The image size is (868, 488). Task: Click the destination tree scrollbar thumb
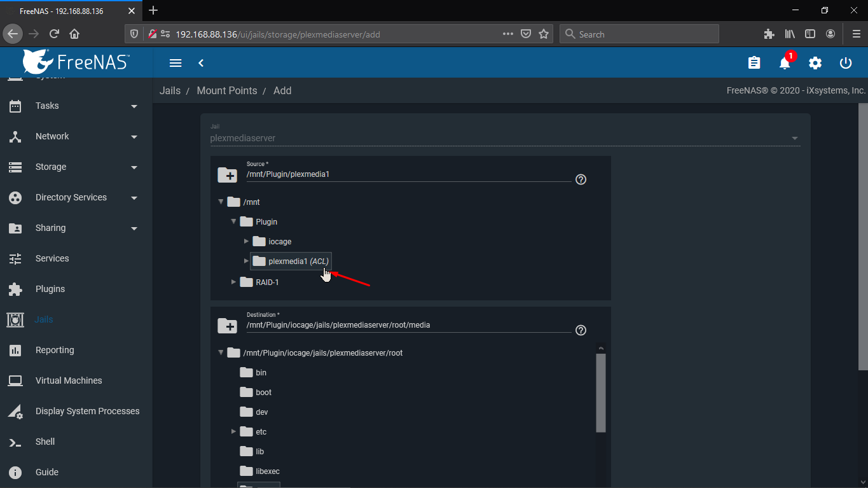[601, 393]
